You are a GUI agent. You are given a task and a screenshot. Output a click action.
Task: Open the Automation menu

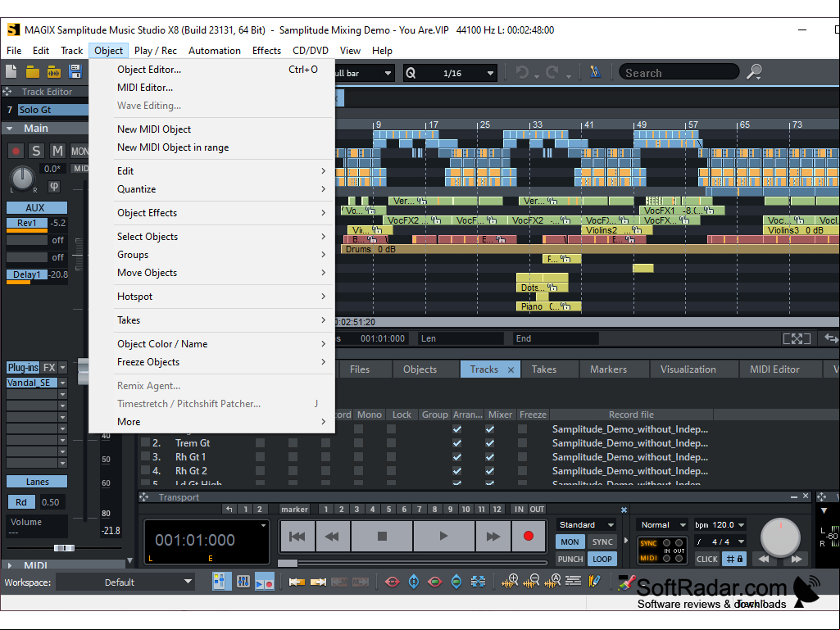[x=214, y=50]
